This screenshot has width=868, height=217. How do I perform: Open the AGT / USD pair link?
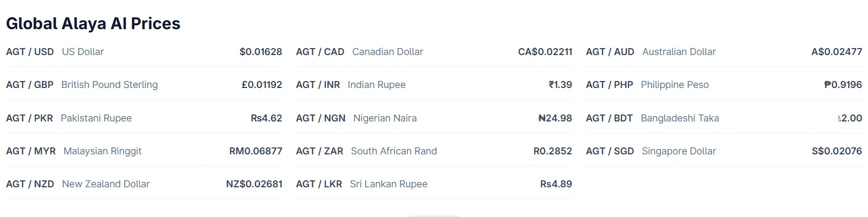(x=144, y=52)
